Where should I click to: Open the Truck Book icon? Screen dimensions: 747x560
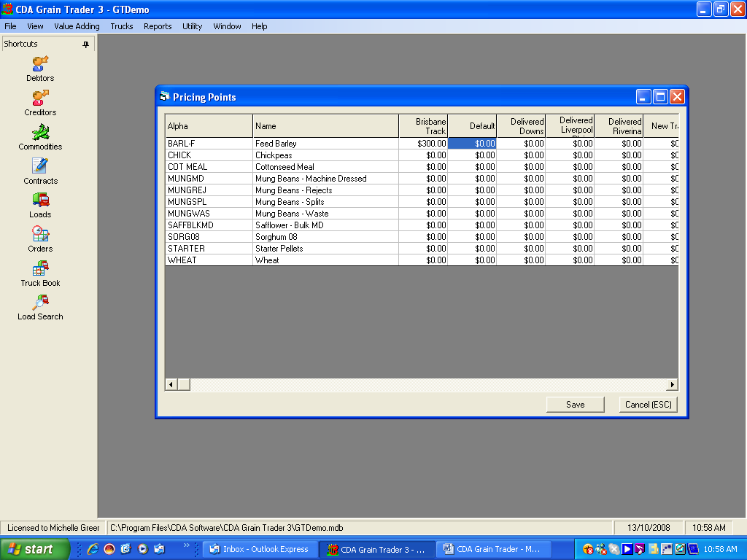(x=40, y=268)
